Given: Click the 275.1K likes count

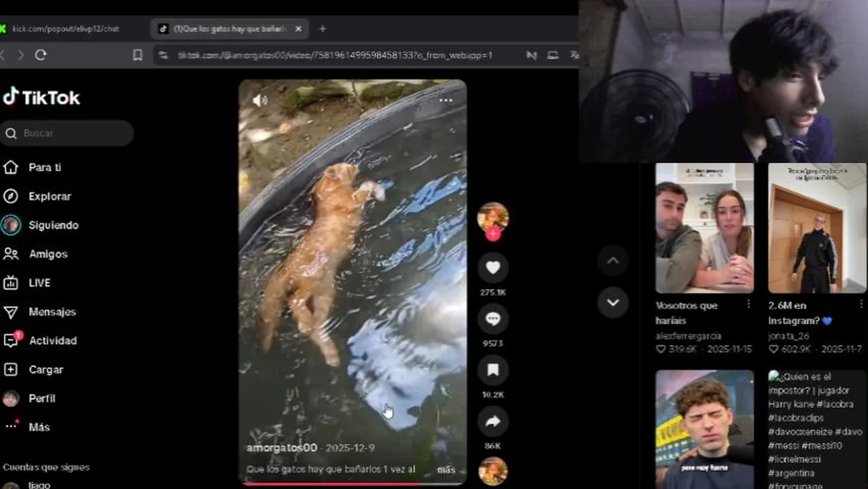Looking at the screenshot, I should 493,292.
